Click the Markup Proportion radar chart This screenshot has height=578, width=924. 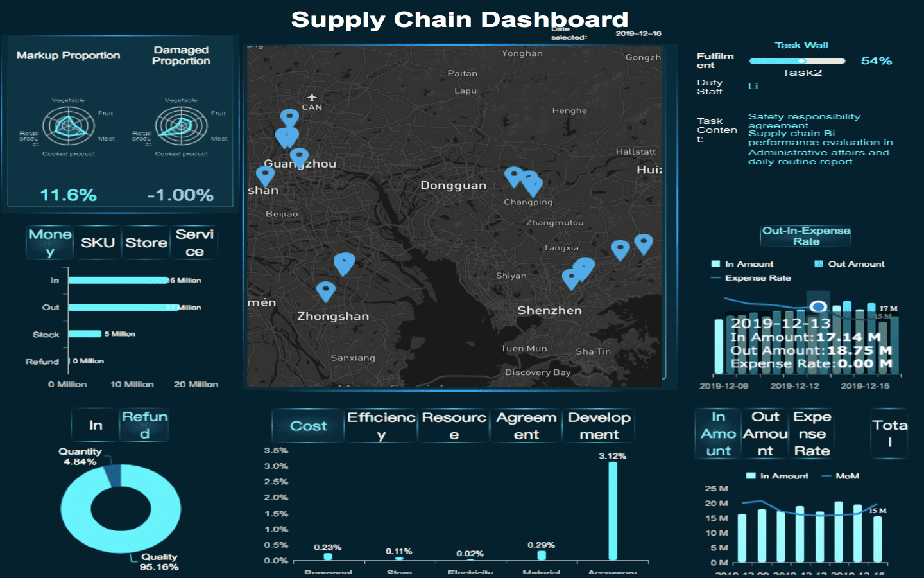click(69, 127)
